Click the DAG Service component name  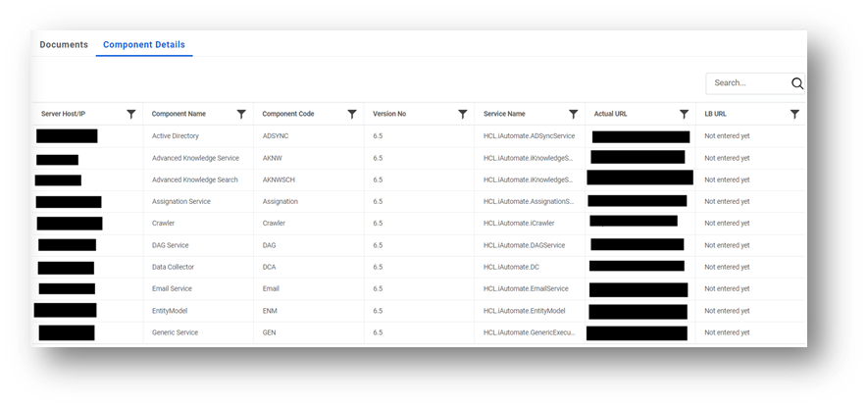coord(170,245)
